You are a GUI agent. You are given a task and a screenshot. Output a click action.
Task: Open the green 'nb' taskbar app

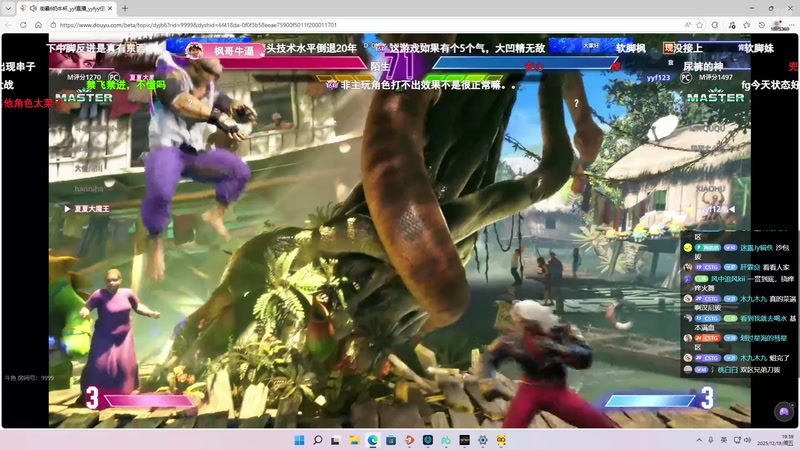tap(446, 440)
